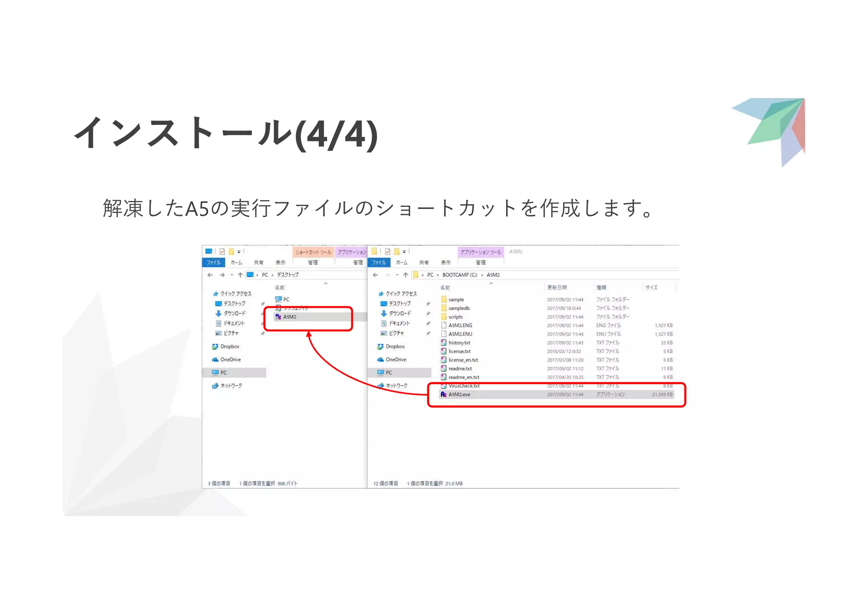
Task: Open ピクチャ in A5M2 window sidebar
Action: click(x=392, y=333)
